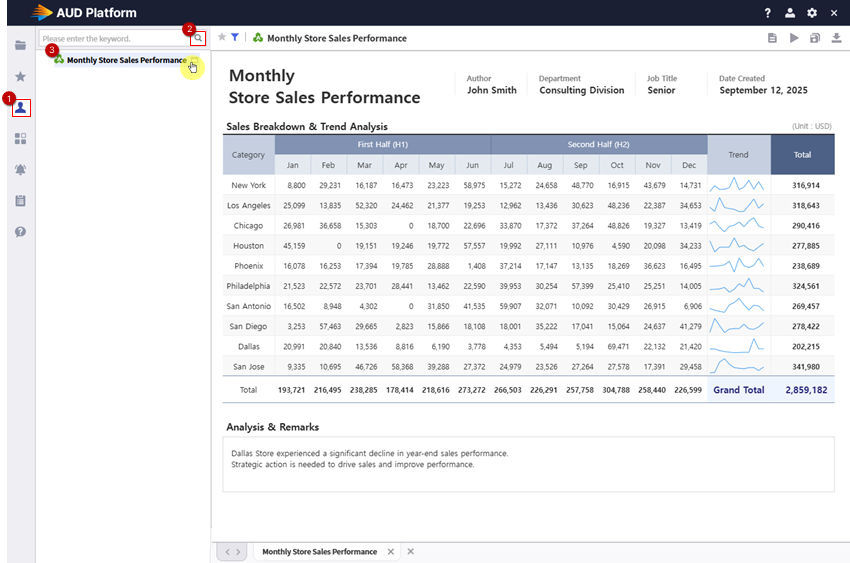Screen dimensions: 850x563
Task: Open the user account icon in title bar
Action: coord(790,13)
